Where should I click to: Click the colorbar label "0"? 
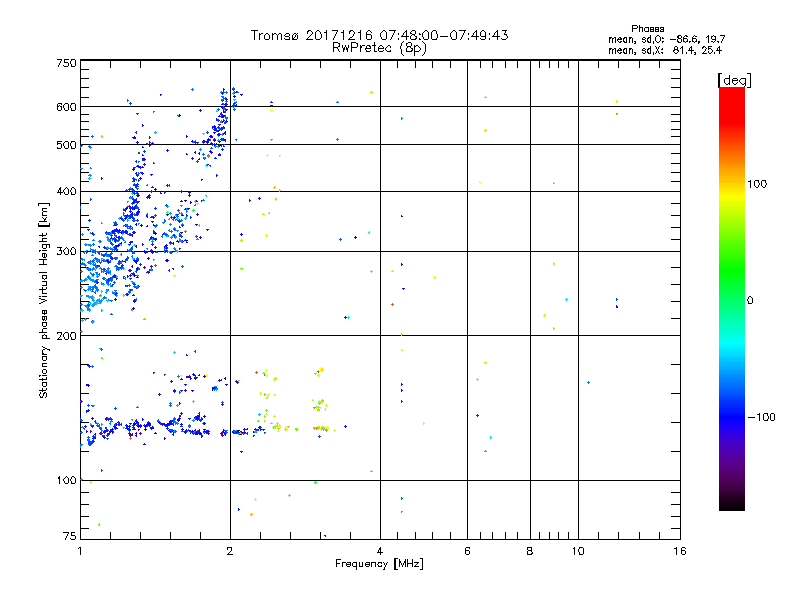750,301
